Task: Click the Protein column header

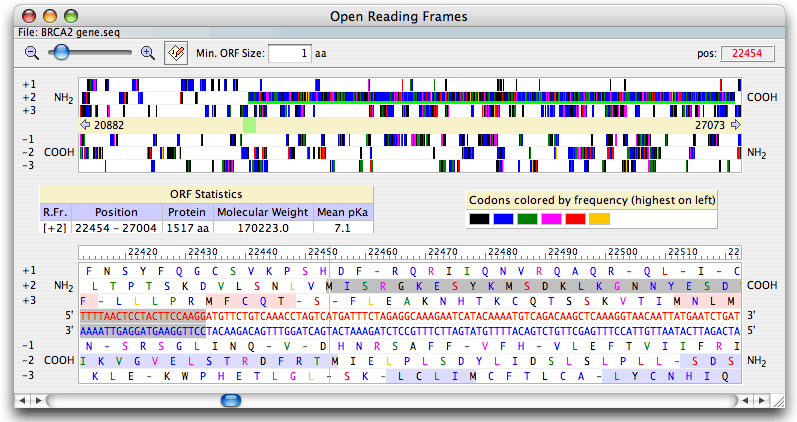Action: pos(187,212)
